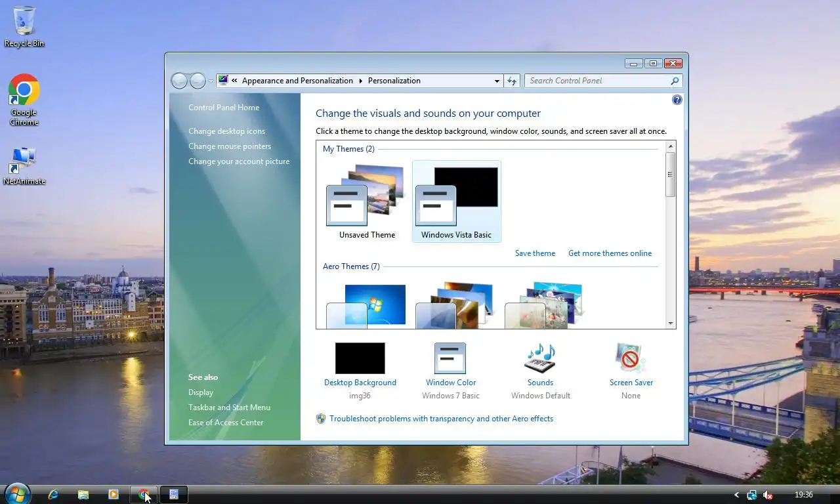Click the network tray icon
Viewport: 840px width, 504px height.
[x=751, y=495]
